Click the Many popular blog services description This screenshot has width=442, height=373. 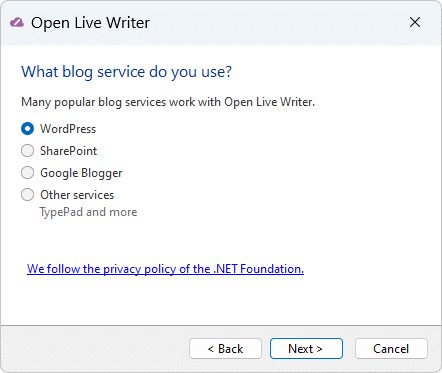(168, 102)
